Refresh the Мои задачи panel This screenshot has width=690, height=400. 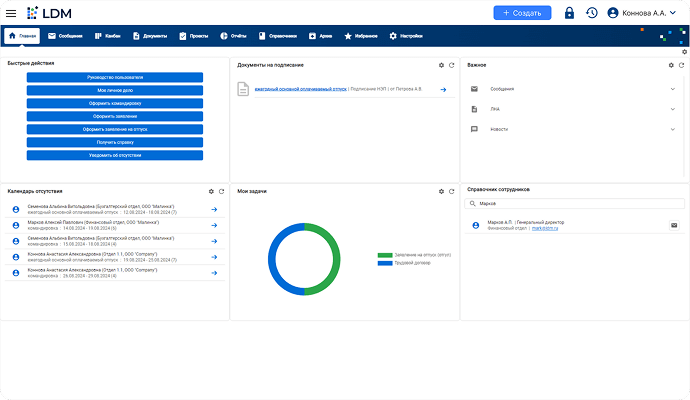(x=452, y=191)
